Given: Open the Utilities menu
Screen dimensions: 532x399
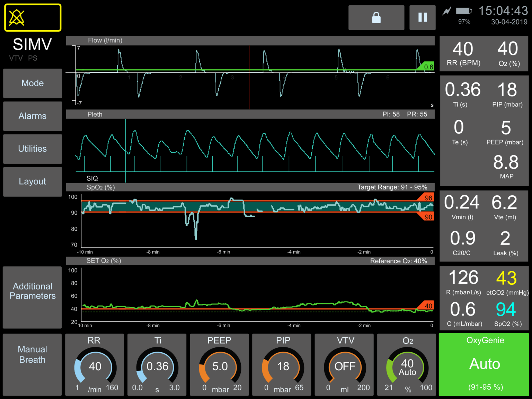Looking at the screenshot, I should coord(33,149).
